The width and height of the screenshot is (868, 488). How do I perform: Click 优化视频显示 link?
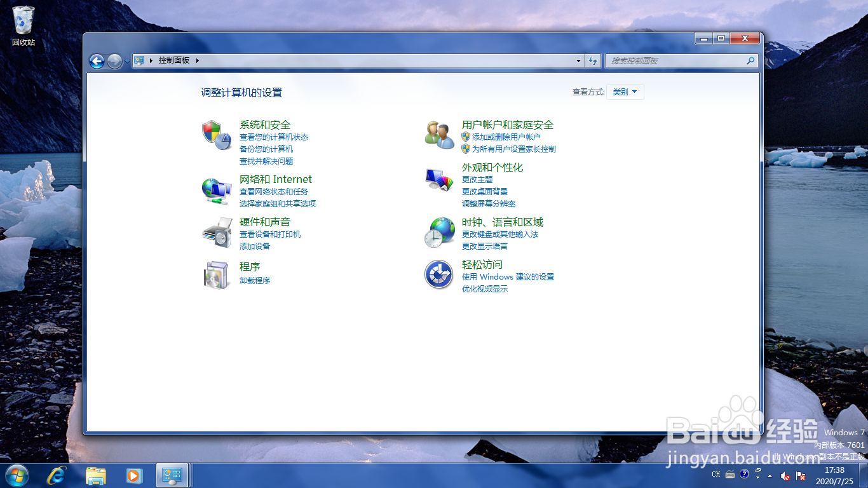tap(485, 289)
